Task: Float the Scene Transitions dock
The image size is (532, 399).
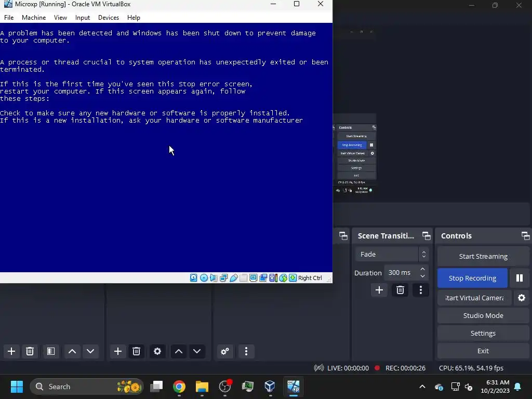Action: click(426, 236)
